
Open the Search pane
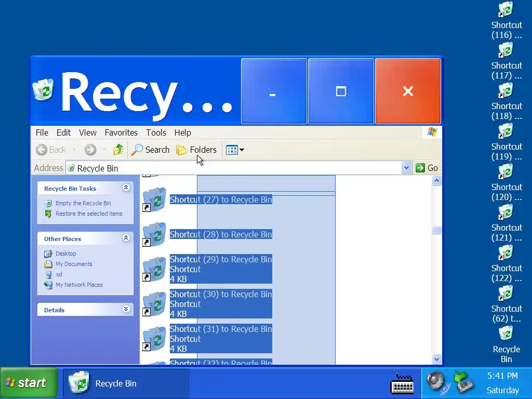[x=150, y=150]
